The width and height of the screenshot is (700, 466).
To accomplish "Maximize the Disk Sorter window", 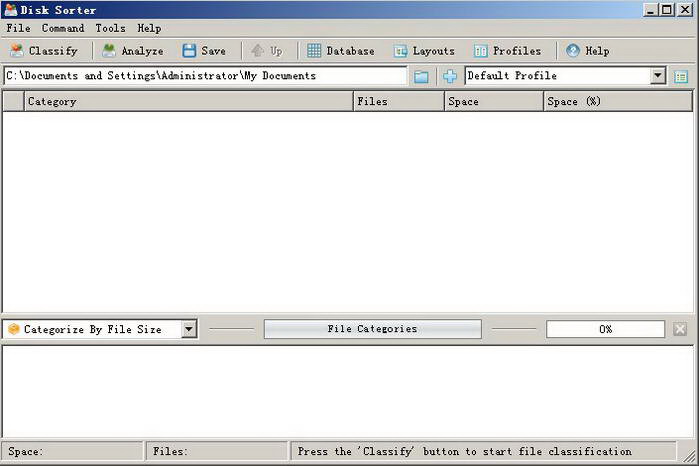I will (x=666, y=9).
